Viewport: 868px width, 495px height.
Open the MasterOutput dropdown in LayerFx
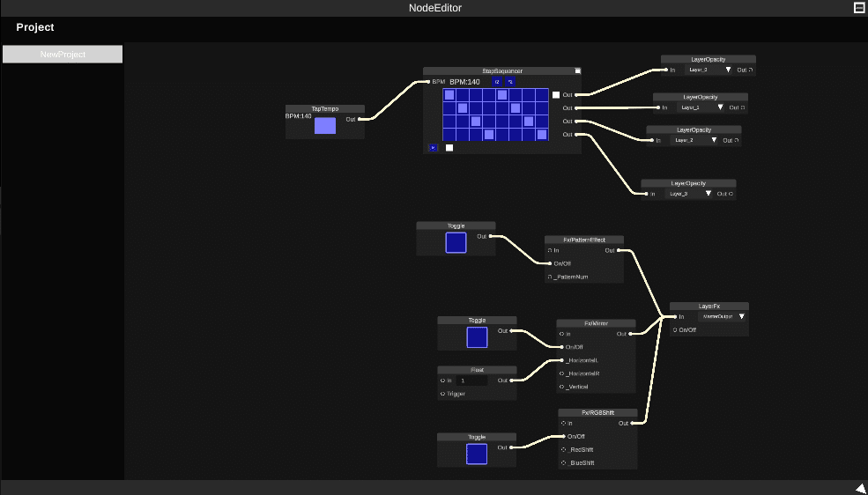coord(722,317)
